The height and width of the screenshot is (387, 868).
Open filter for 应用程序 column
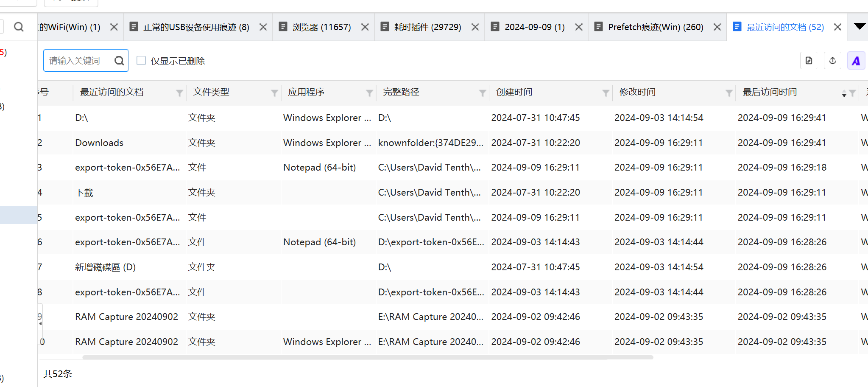pyautogui.click(x=370, y=93)
